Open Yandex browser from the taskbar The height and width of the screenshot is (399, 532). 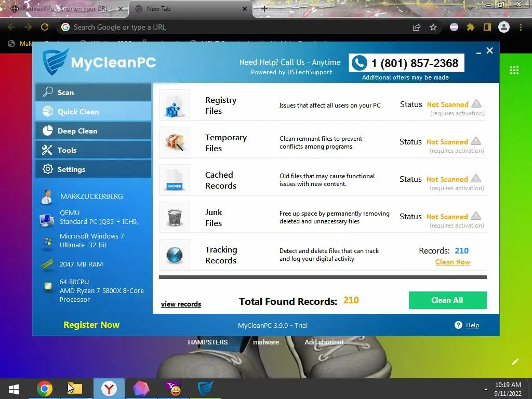point(109,389)
